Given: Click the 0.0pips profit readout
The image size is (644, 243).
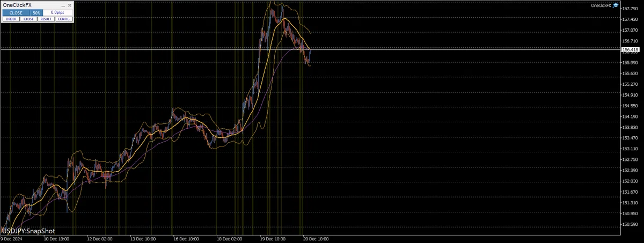Looking at the screenshot, I should 58,12.
